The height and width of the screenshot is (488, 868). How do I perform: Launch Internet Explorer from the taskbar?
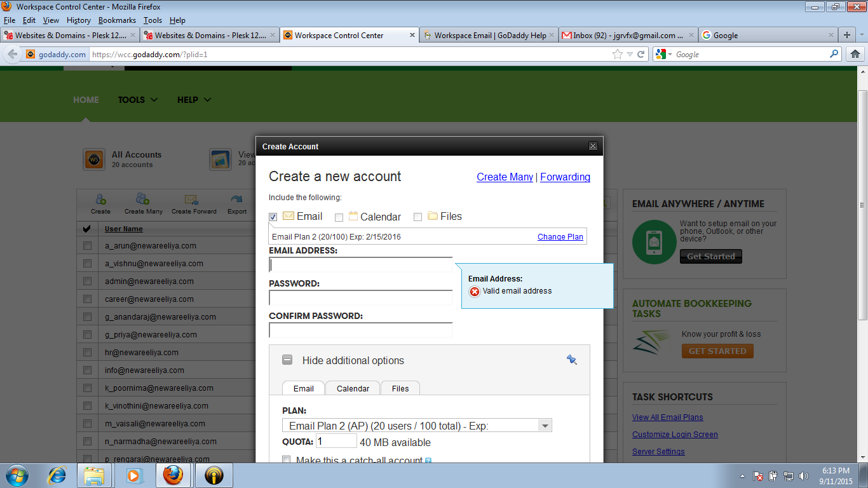coord(58,475)
